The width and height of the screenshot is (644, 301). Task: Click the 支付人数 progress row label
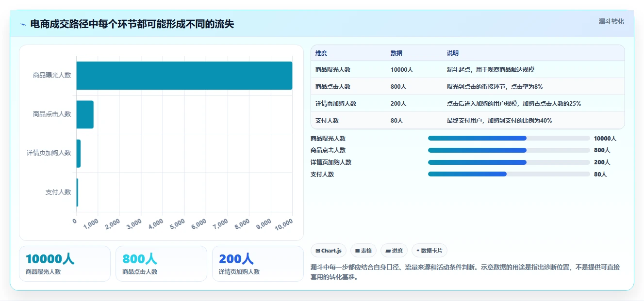point(322,174)
